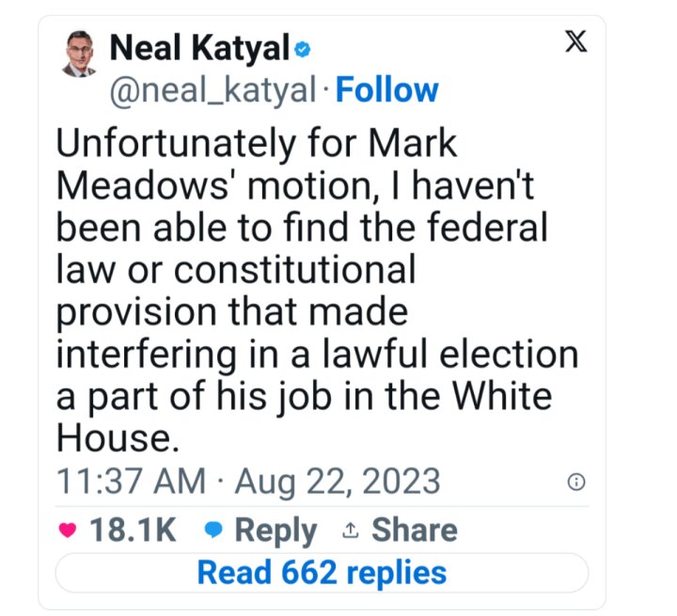Click the blue verified badge

tap(304, 48)
